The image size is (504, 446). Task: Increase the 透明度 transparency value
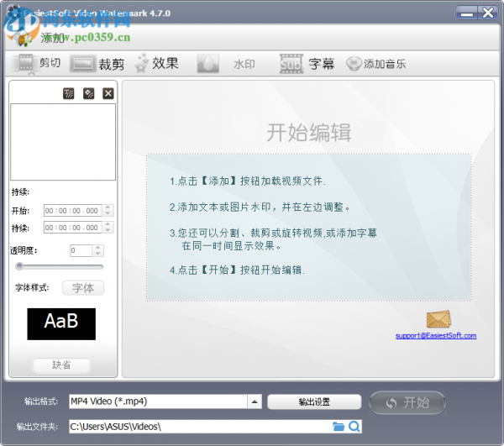[x=98, y=248]
